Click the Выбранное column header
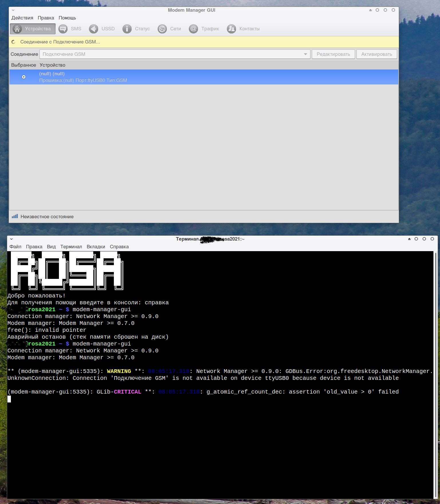Screen dimensions: 440x504 tap(24, 65)
